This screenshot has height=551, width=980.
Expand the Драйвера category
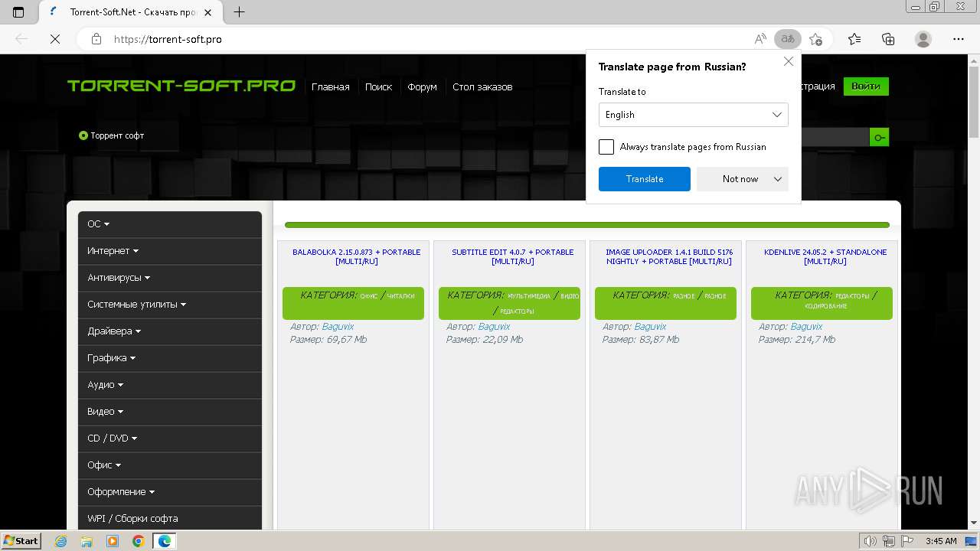point(170,331)
